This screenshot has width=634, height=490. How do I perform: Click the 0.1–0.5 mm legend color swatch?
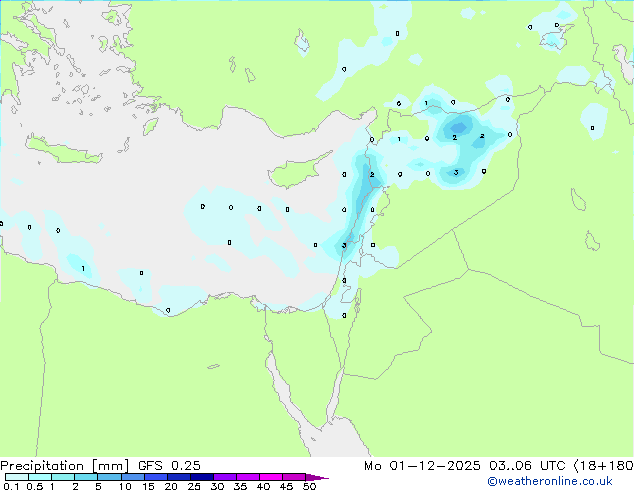pos(17,477)
